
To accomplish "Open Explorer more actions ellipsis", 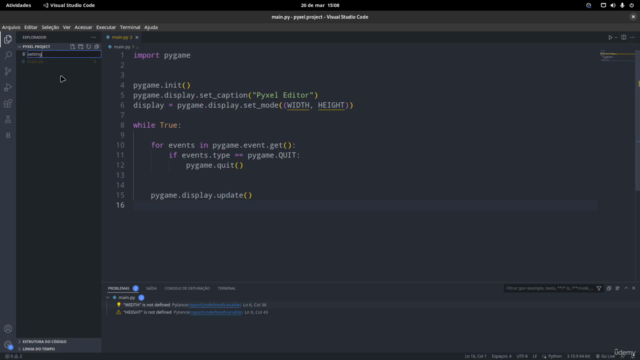I will 93,37.
